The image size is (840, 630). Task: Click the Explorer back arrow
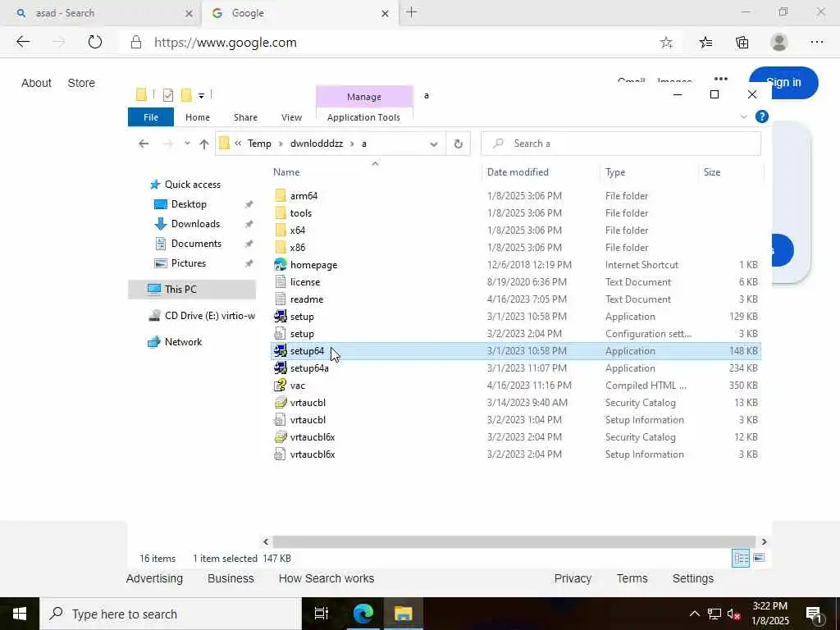click(x=144, y=144)
